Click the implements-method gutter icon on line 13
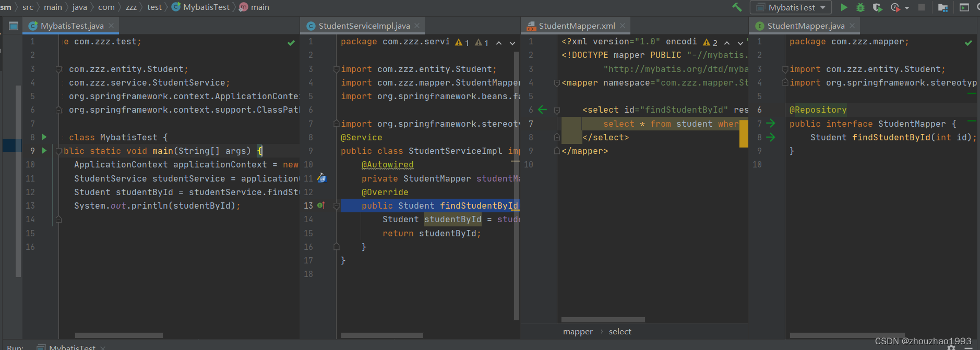 pos(321,206)
